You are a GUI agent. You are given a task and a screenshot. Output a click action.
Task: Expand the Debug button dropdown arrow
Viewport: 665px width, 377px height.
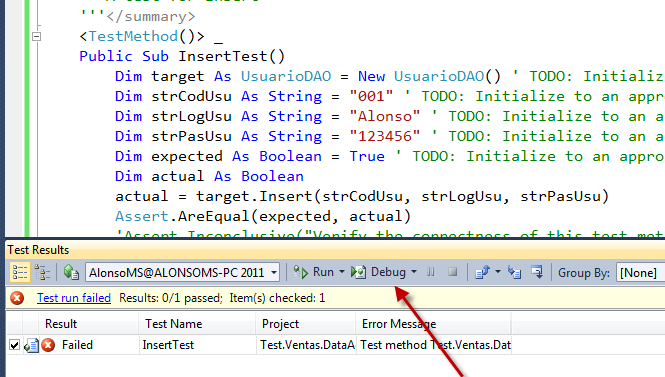(414, 272)
